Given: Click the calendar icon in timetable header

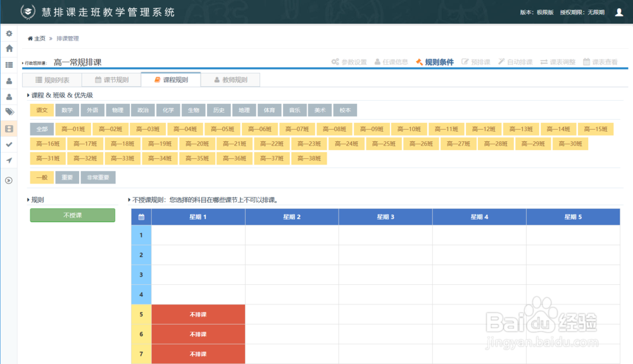Looking at the screenshot, I should (141, 217).
